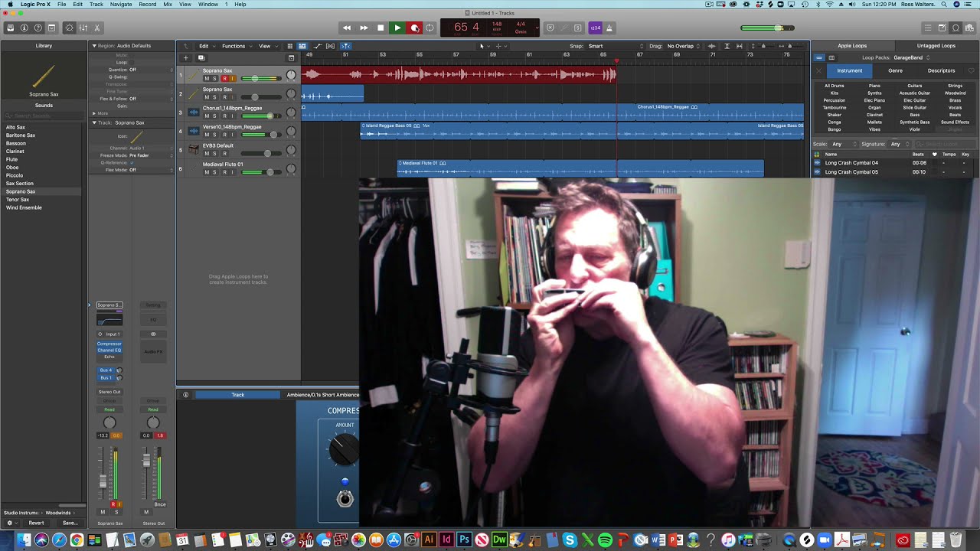Open the Media Browser icon
Image resolution: width=980 pixels, height=551 pixels.
pyautogui.click(x=969, y=28)
